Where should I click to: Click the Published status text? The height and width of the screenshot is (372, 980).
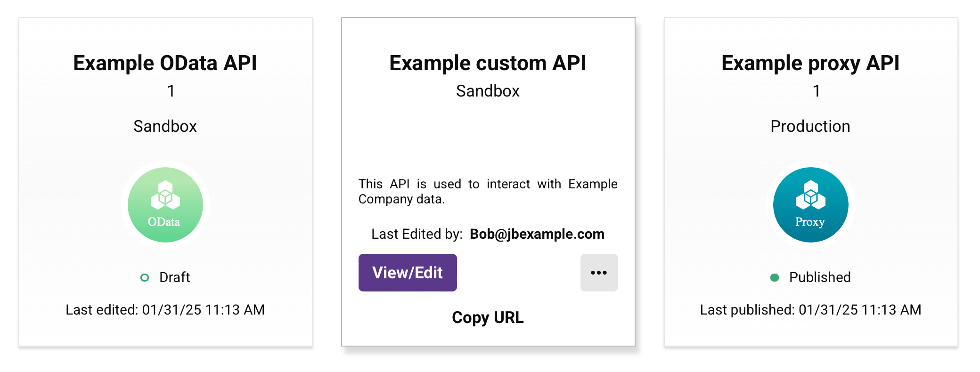click(x=820, y=277)
